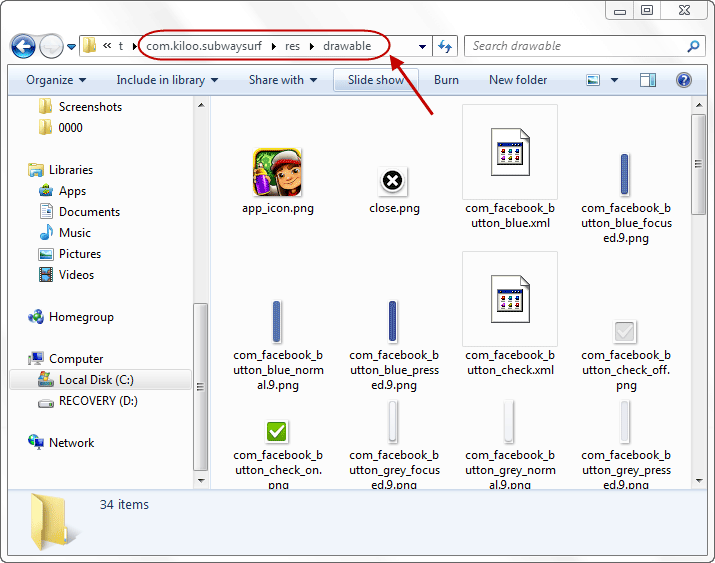Expand the Include in library dropdown
715x563 pixels.
pyautogui.click(x=167, y=80)
